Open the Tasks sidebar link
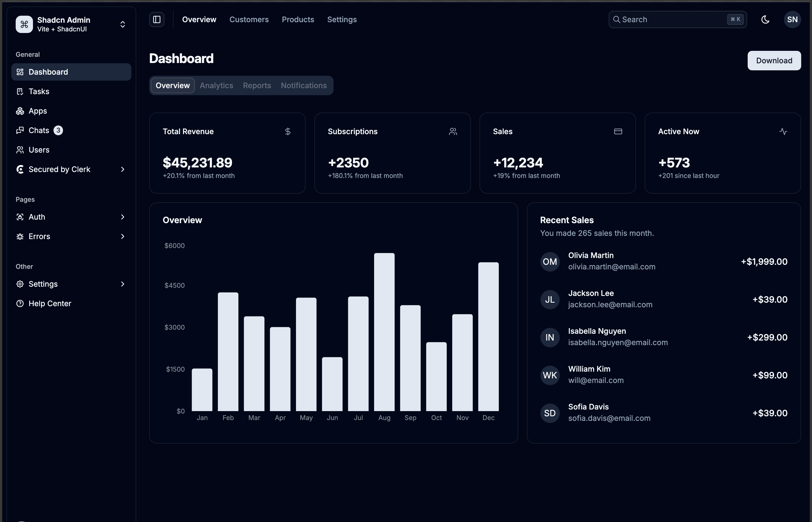The height and width of the screenshot is (522, 812). pos(71,91)
